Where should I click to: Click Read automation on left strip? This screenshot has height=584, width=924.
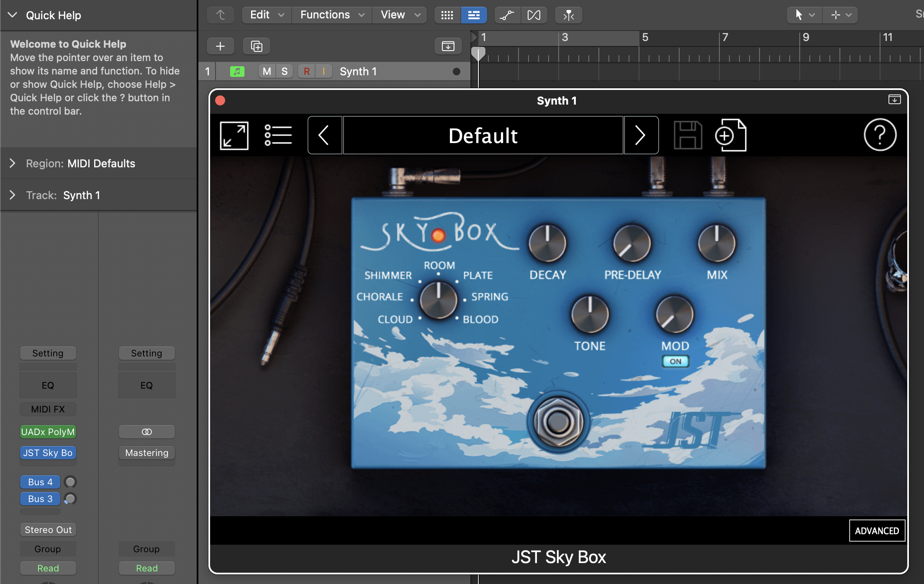48,568
